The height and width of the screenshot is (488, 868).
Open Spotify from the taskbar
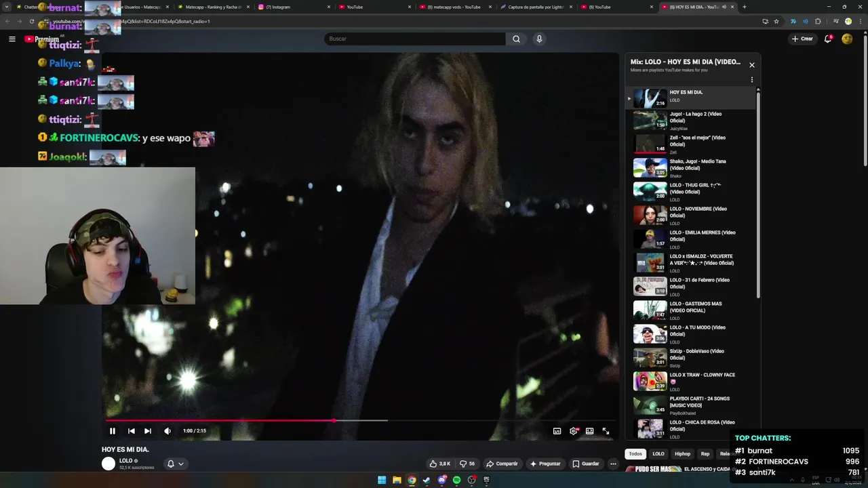(456, 480)
